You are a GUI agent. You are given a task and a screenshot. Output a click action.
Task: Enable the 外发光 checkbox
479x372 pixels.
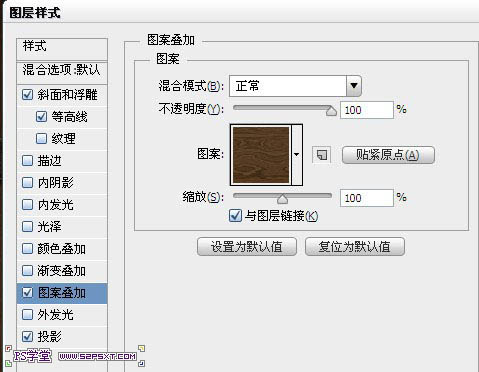click(x=27, y=314)
